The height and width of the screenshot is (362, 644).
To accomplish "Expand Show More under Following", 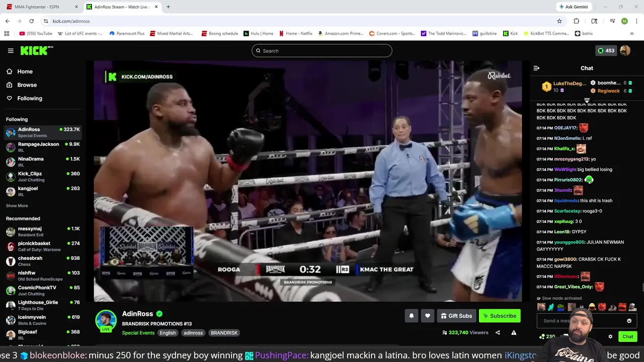I will [17, 206].
